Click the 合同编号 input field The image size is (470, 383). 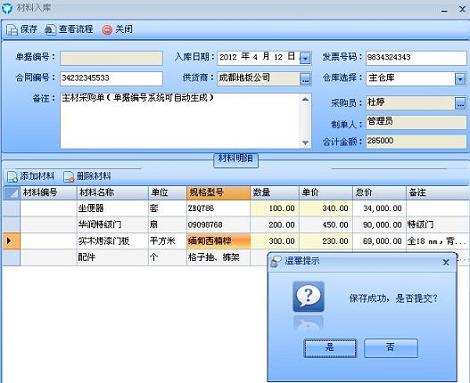point(111,78)
